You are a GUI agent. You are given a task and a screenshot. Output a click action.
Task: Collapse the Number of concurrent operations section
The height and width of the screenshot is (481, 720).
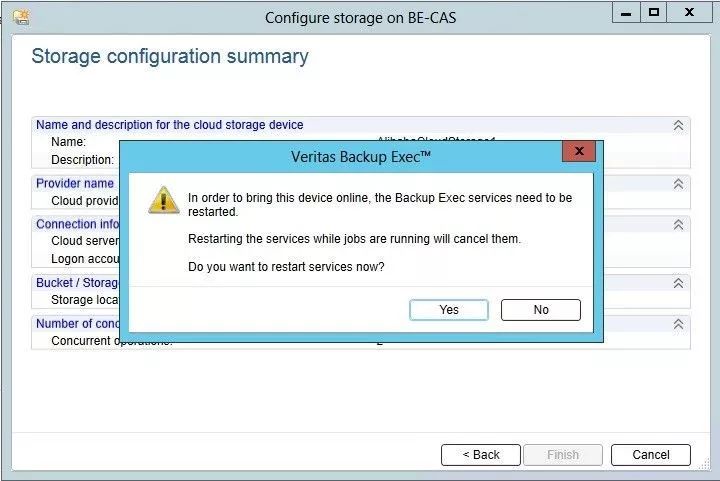[x=678, y=324]
